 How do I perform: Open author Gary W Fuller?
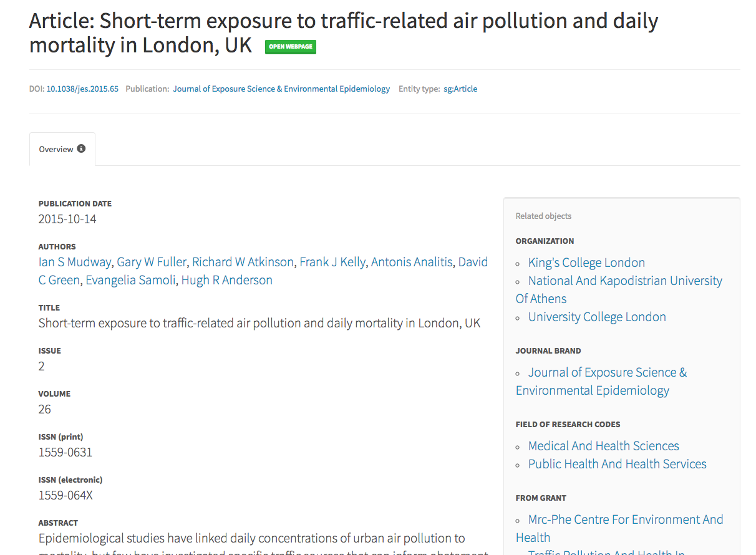pos(152,262)
